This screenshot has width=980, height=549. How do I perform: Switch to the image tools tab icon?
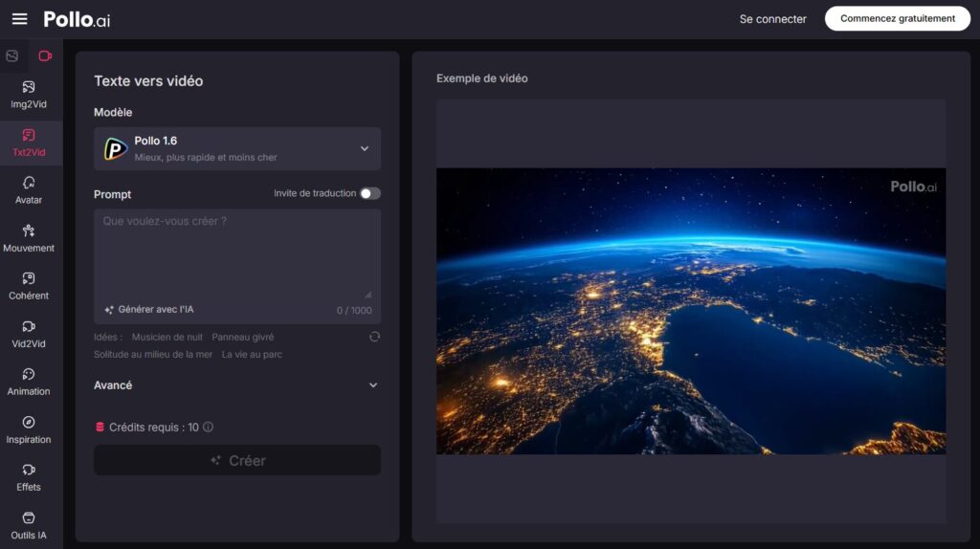12,56
